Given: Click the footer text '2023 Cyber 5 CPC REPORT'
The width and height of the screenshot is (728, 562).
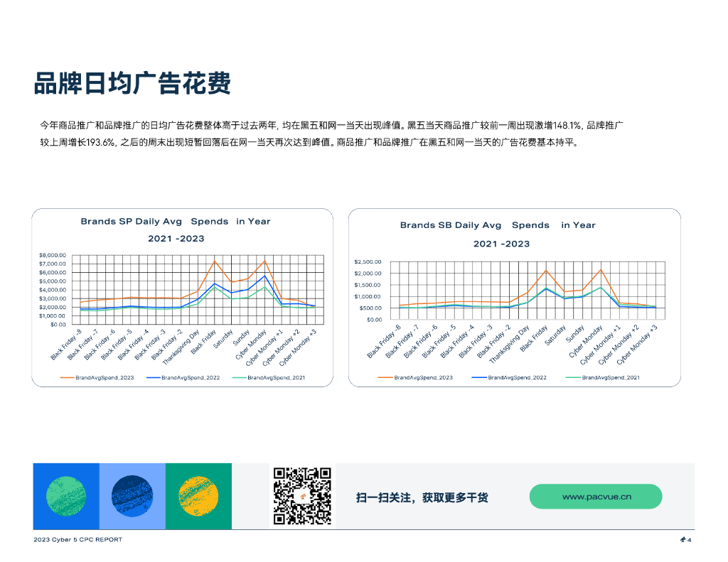Looking at the screenshot, I should tap(78, 540).
